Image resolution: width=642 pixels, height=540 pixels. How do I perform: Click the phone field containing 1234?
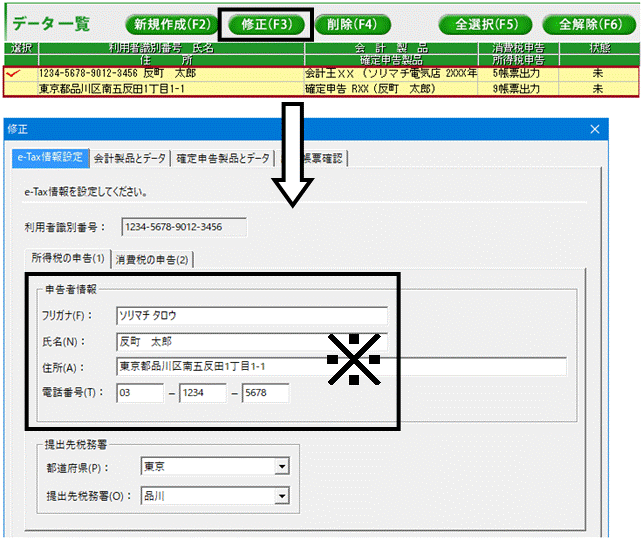point(203,393)
